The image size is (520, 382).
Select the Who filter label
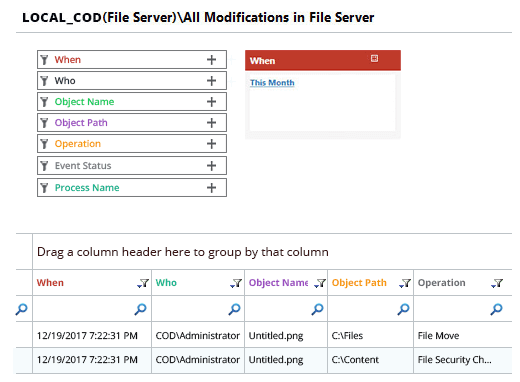point(65,81)
